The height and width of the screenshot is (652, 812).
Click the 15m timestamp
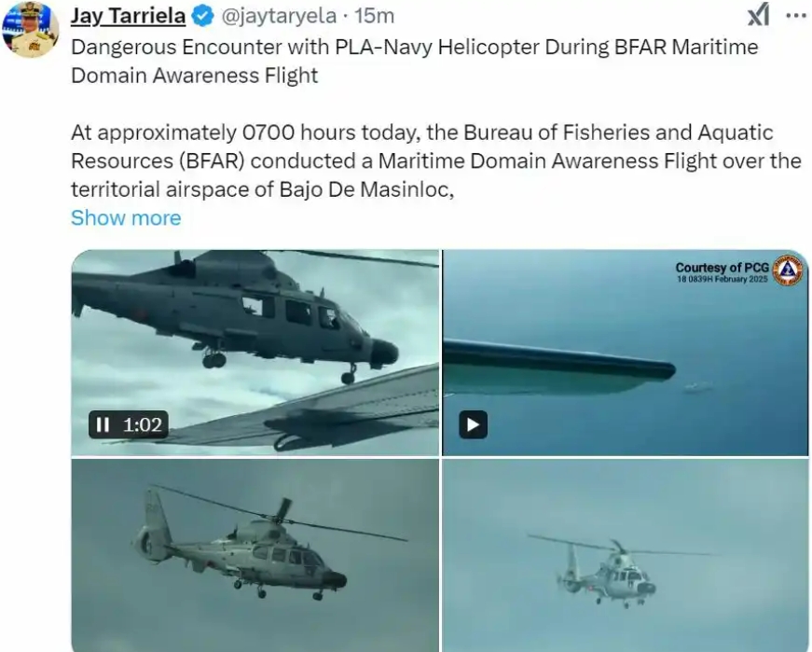click(x=375, y=16)
